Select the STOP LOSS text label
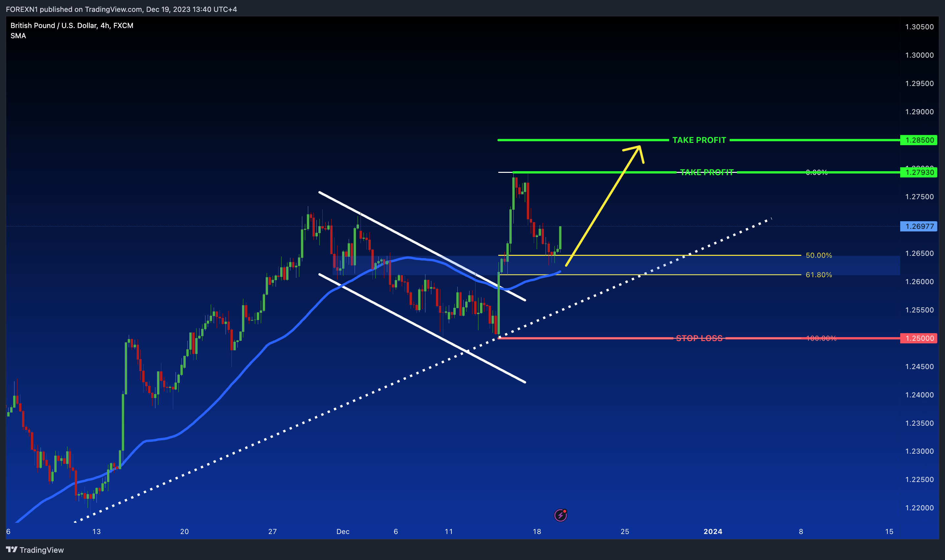Image resolution: width=945 pixels, height=560 pixels. [x=699, y=338]
